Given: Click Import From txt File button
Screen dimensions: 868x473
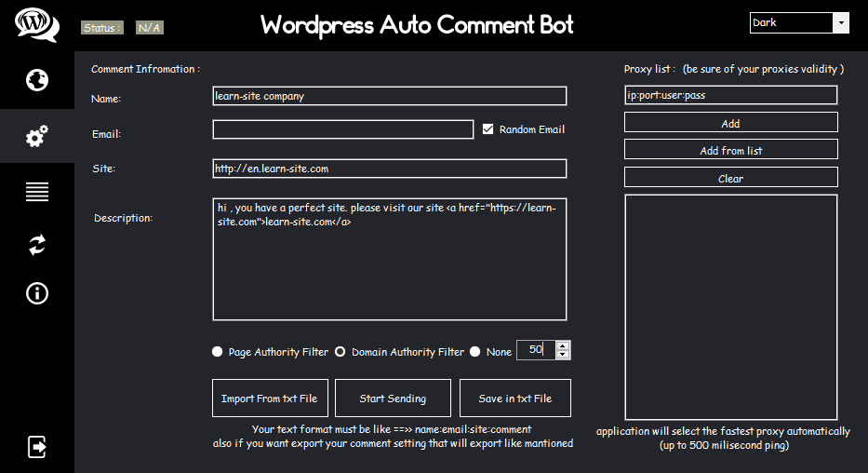Looking at the screenshot, I should [x=269, y=398].
